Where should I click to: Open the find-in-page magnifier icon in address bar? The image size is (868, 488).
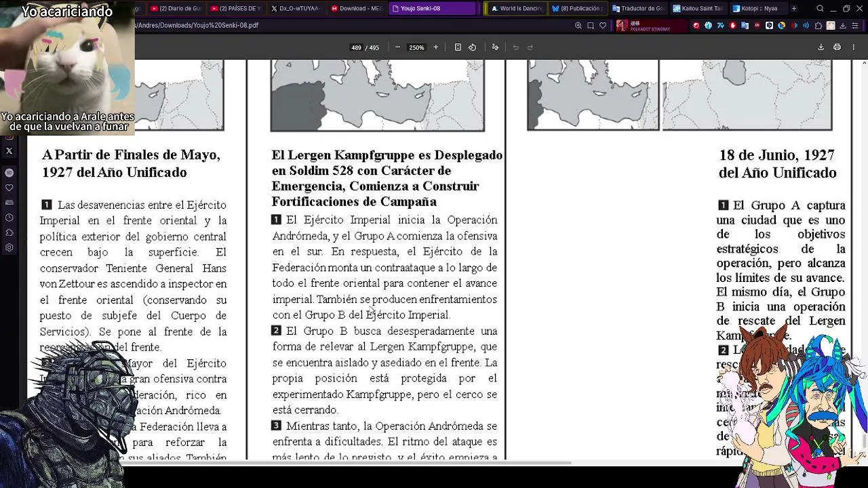pyautogui.click(x=578, y=25)
